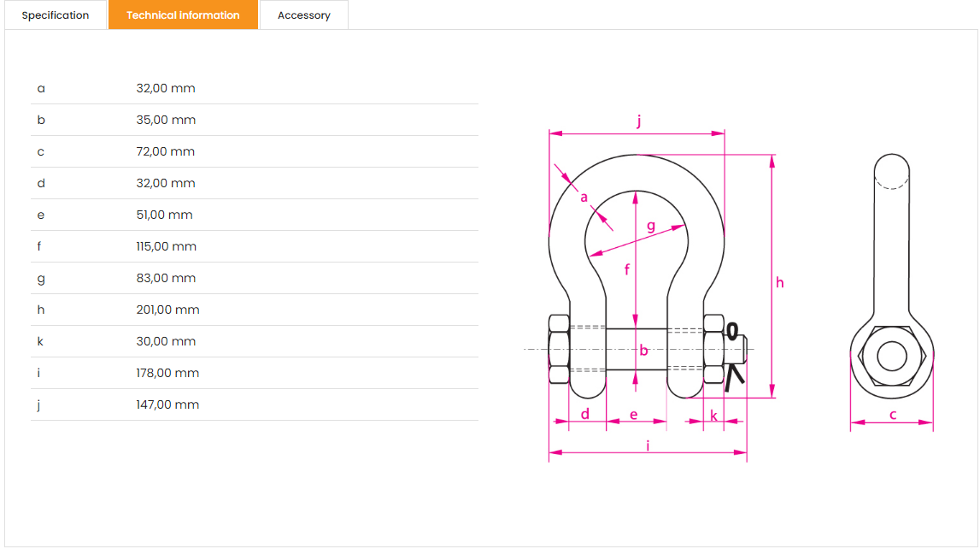
Task: Select the 32,00 mm value for a
Action: [166, 88]
